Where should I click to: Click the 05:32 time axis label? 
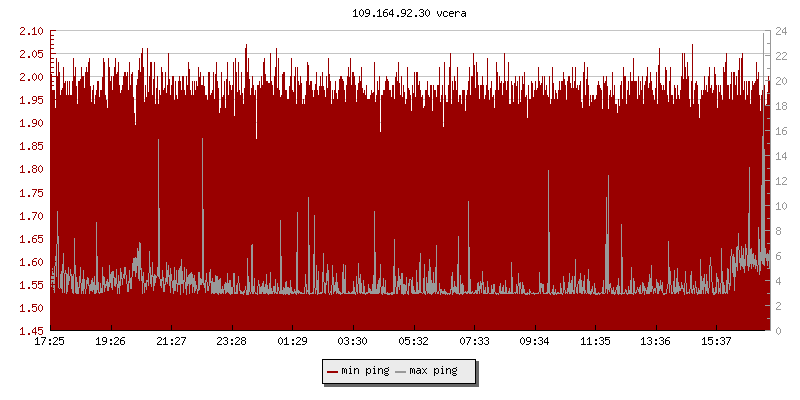413,341
